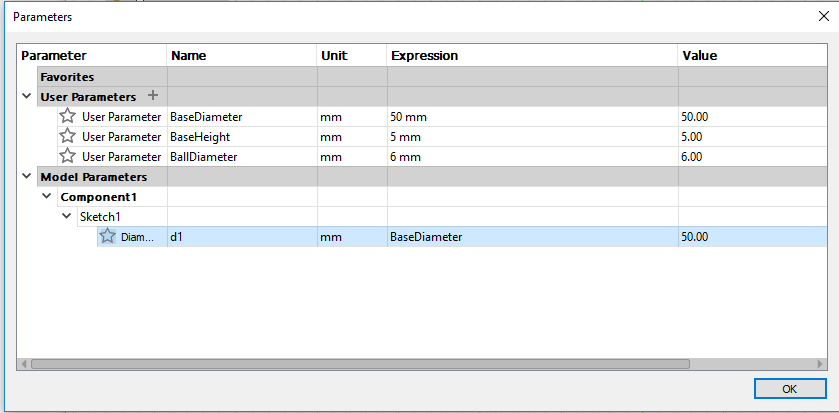Click the horizontal scrollbar thumb
The width and height of the screenshot is (839, 413).
[x=360, y=364]
